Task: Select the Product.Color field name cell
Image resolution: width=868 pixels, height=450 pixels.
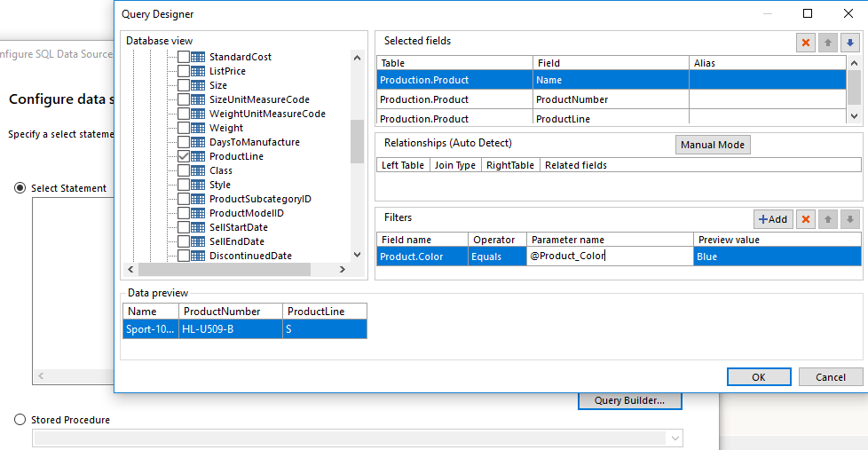Action: click(422, 257)
